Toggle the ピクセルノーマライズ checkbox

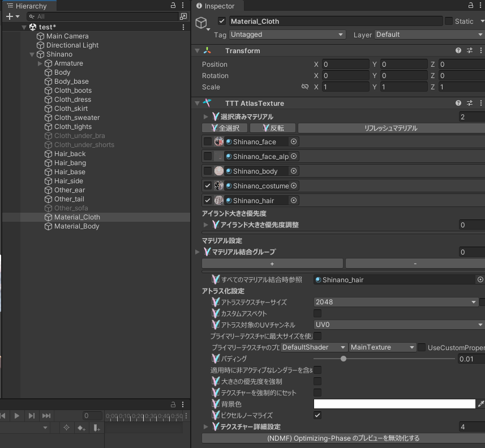coord(317,415)
